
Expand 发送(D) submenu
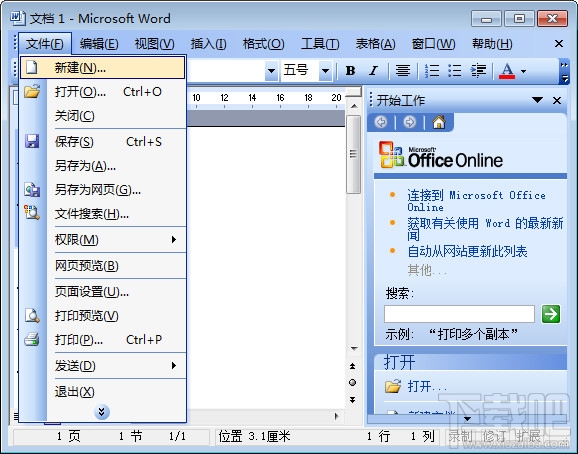(102, 366)
